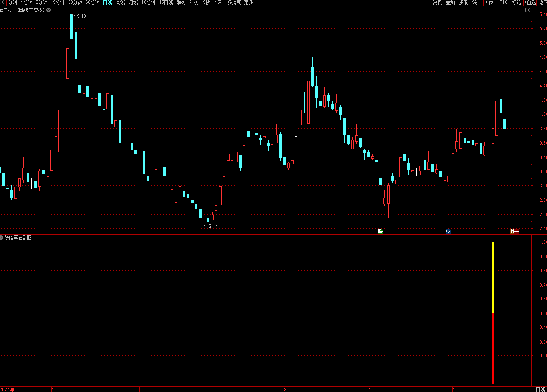Select the 45日线 period tab
Image resolution: width=547 pixels, height=392 pixels.
[166, 3]
